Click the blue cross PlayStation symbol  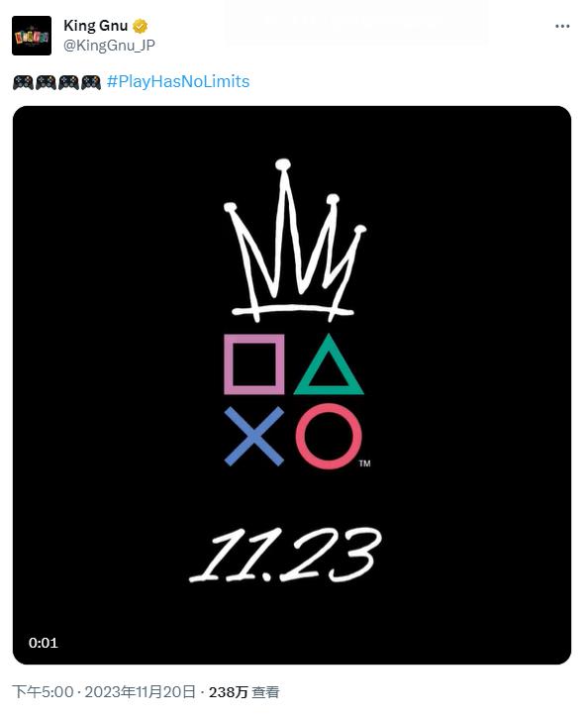click(x=254, y=437)
